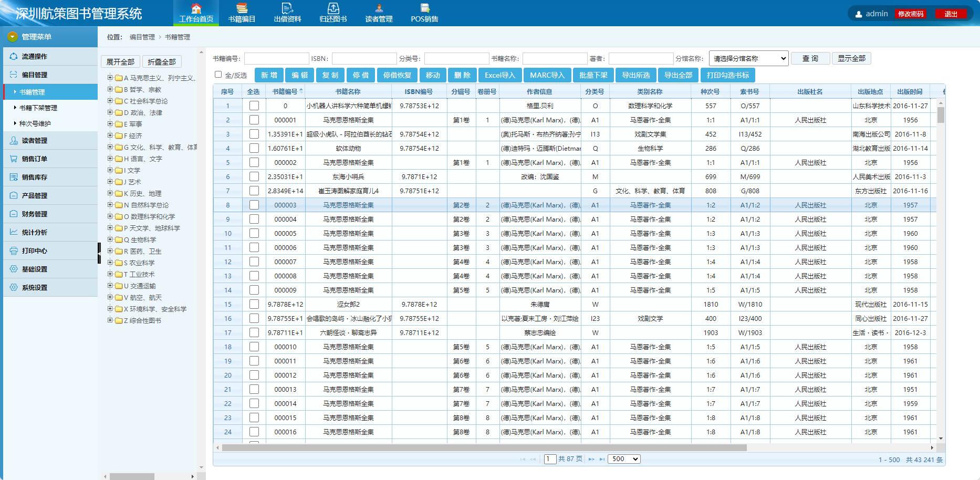The image size is (980, 480).
Task: Expand the B 哲学、宗教 tree node
Action: 110,89
